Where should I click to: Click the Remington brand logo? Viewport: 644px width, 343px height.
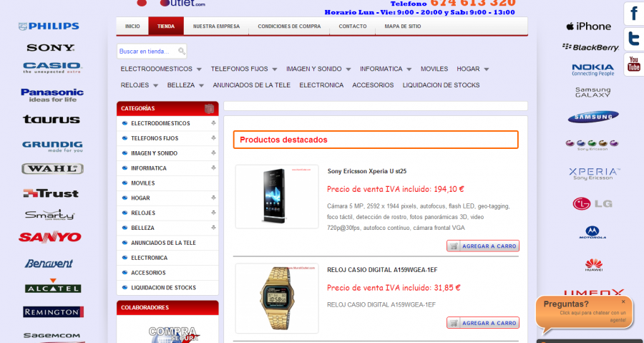coord(53,311)
